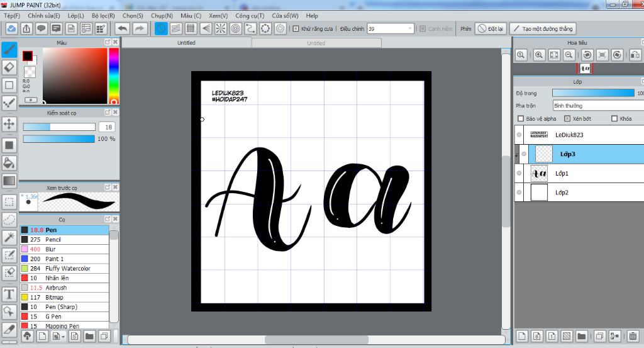
Task: Click layer folder icon in Lớp panel bottom
Action: tap(581, 336)
